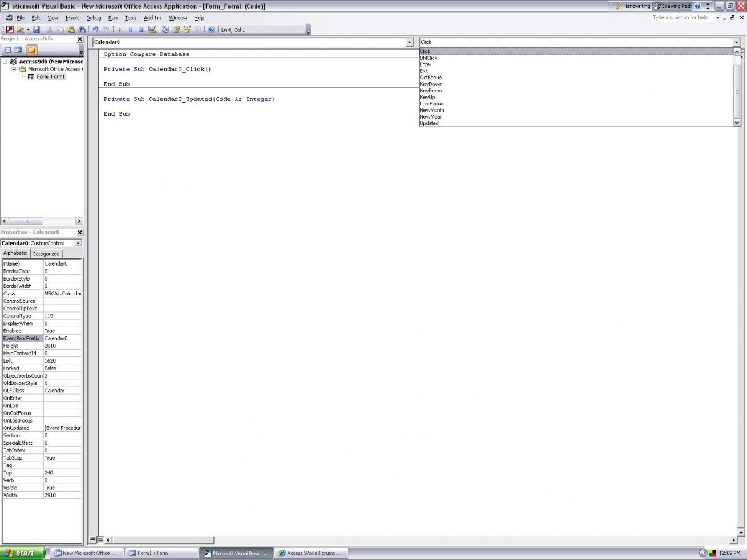Click the Insert Module toolbar icon

click(20, 30)
